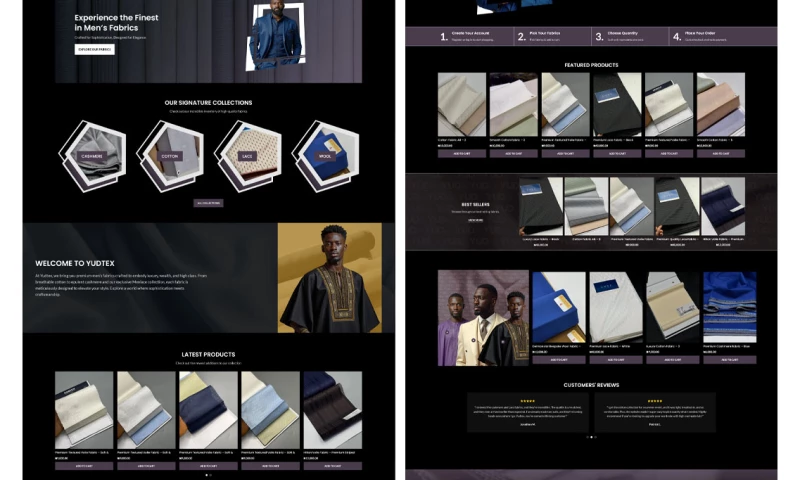Add fifth Featured Textured Voile to cart
The image size is (800, 480).
point(669,154)
